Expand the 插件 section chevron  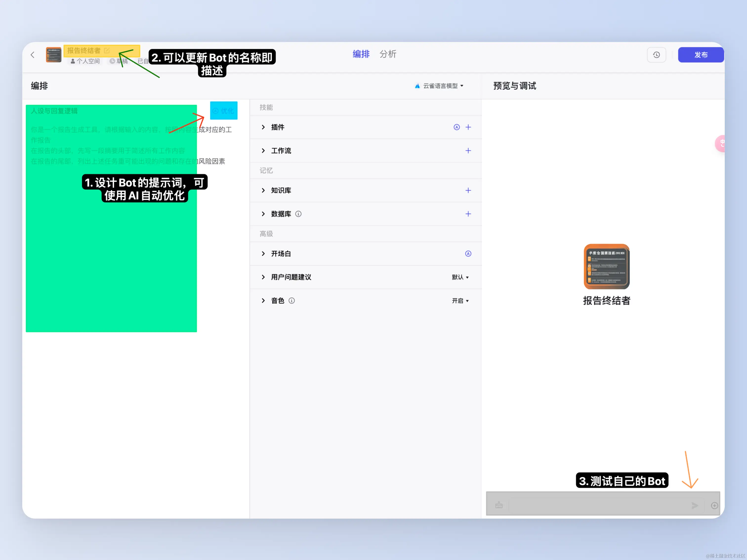coord(263,127)
